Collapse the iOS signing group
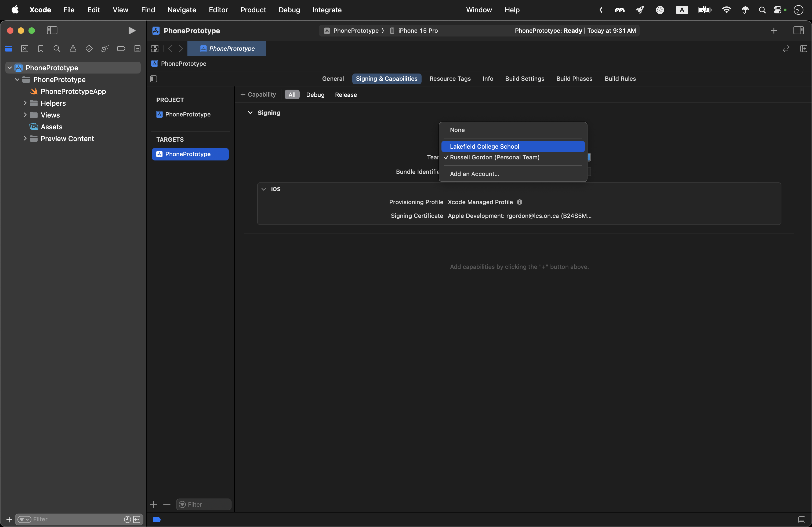Screen dimensions: 812x527 263,189
